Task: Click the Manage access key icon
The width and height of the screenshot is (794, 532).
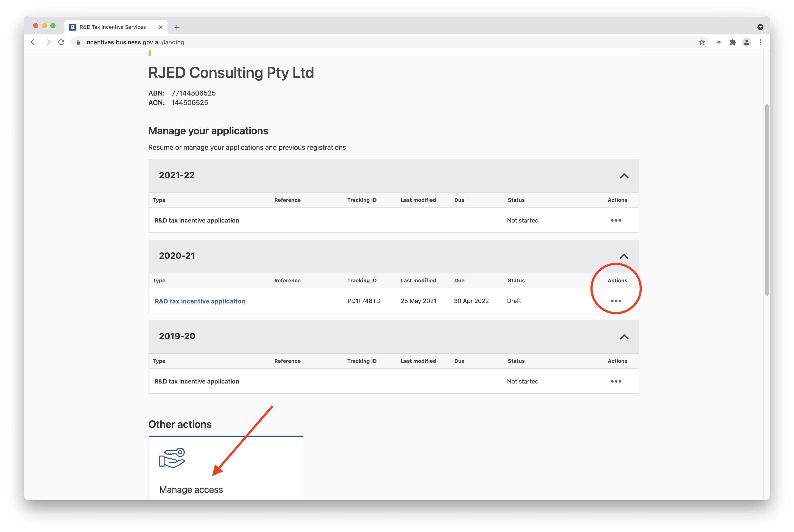Action: pos(172,458)
